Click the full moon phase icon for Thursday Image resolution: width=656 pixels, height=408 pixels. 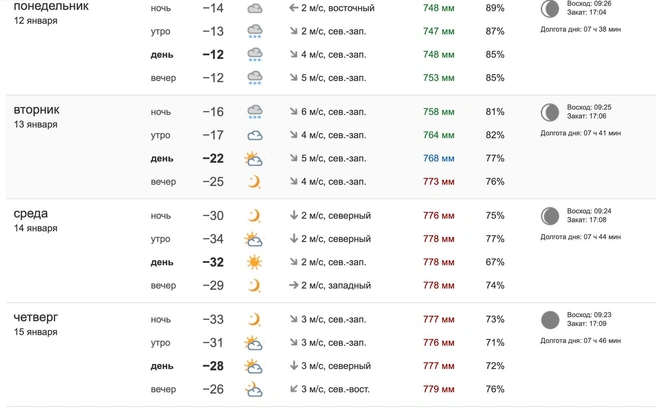coord(550,320)
